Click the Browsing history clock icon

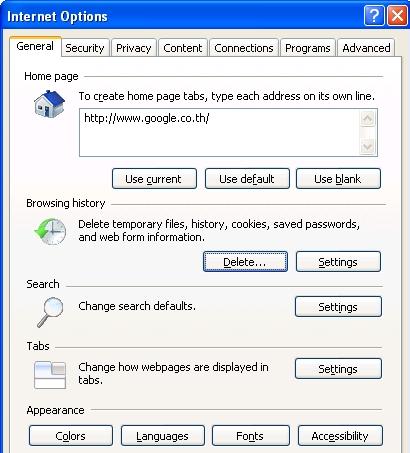coord(50,231)
